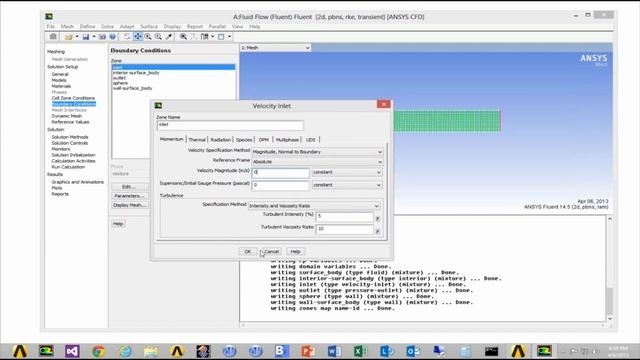
Task: Open File Explorer from the taskbar
Action: coord(151,351)
